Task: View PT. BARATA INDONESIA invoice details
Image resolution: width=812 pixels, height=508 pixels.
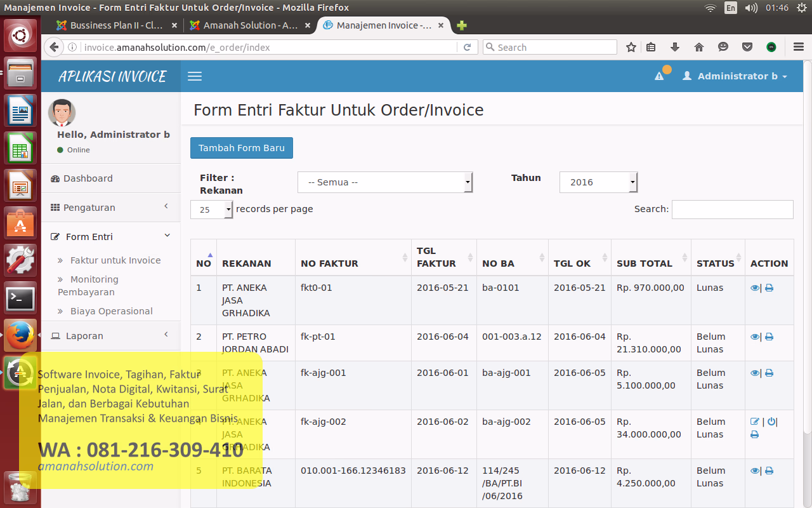Action: (x=755, y=471)
